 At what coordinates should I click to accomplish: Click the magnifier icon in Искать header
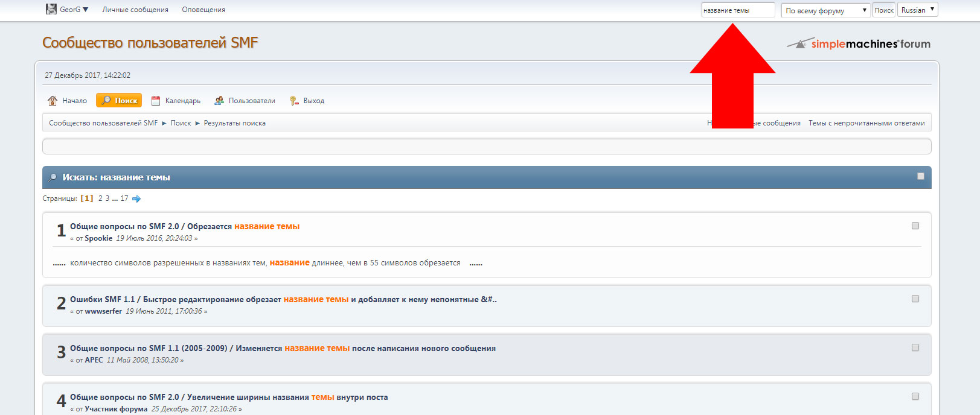(x=53, y=177)
